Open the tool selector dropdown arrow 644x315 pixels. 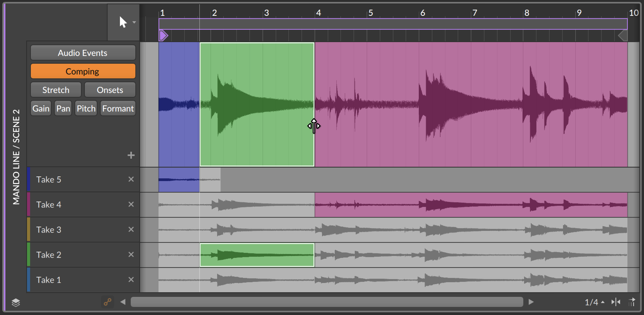[134, 22]
